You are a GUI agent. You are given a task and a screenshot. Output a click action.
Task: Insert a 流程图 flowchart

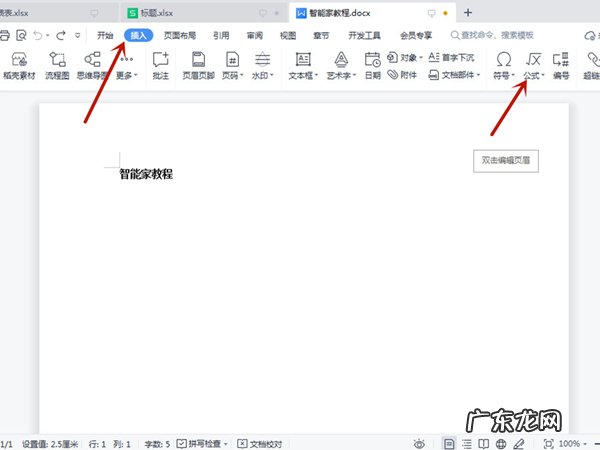pyautogui.click(x=57, y=66)
